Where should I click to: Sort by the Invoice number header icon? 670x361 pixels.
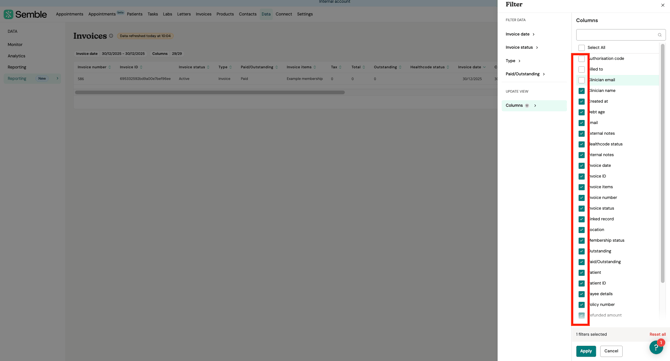click(110, 67)
